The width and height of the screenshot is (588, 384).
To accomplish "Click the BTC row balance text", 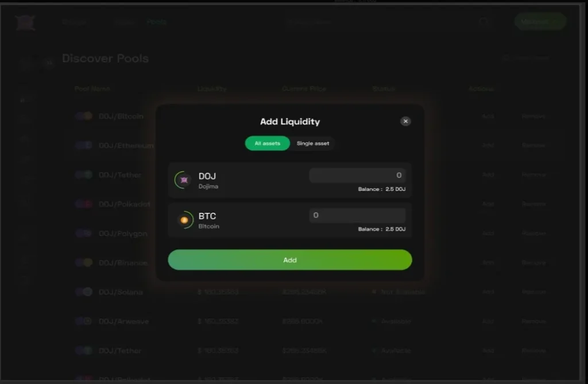I will pyautogui.click(x=382, y=229).
